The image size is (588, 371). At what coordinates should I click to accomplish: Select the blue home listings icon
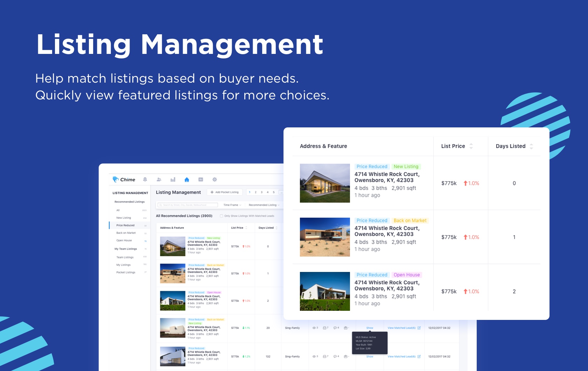[x=187, y=180]
